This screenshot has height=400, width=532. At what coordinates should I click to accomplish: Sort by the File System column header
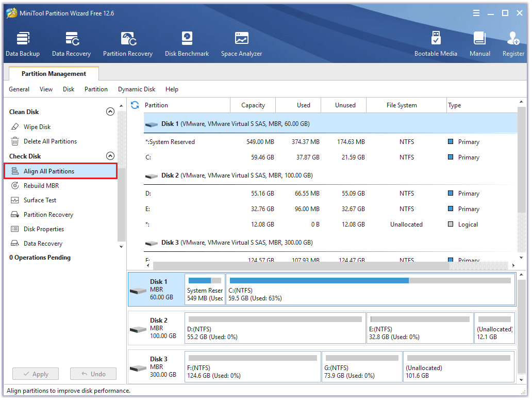[x=406, y=105]
